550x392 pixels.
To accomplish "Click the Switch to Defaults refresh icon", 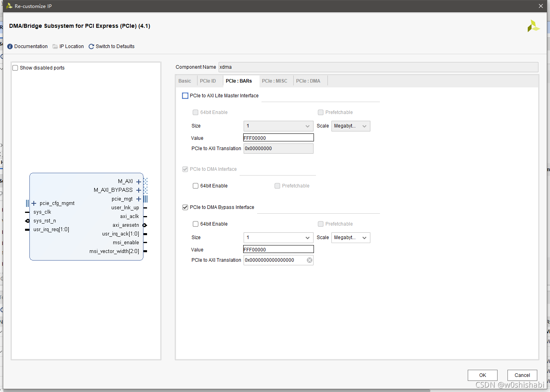I will [x=91, y=46].
